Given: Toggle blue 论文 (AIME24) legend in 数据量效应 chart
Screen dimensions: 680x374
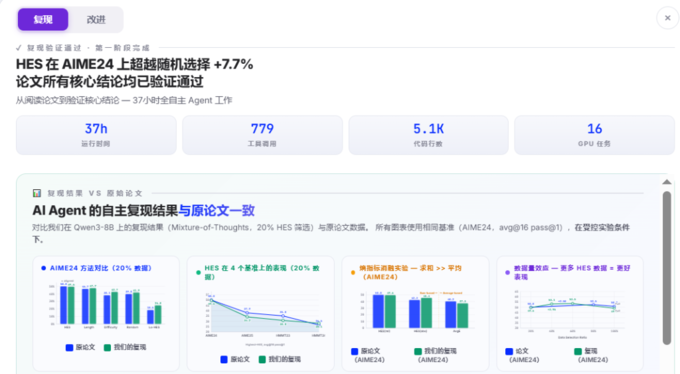Looking at the screenshot, I should click(x=523, y=355).
